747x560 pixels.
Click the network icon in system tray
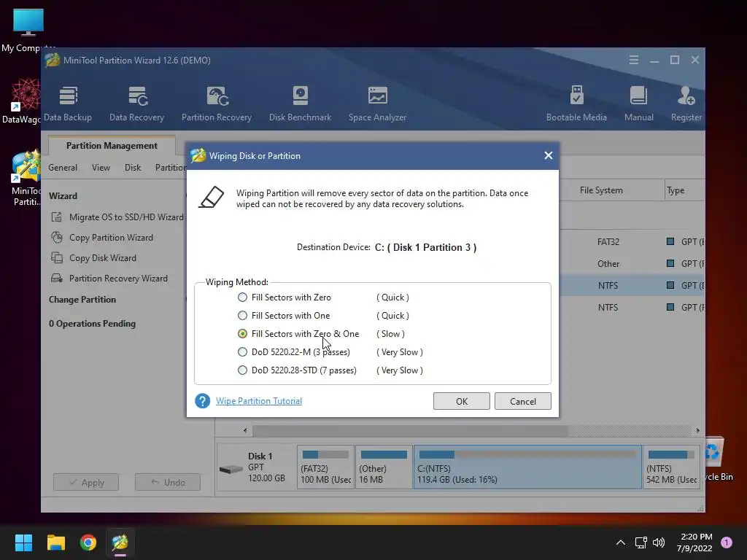click(x=640, y=542)
